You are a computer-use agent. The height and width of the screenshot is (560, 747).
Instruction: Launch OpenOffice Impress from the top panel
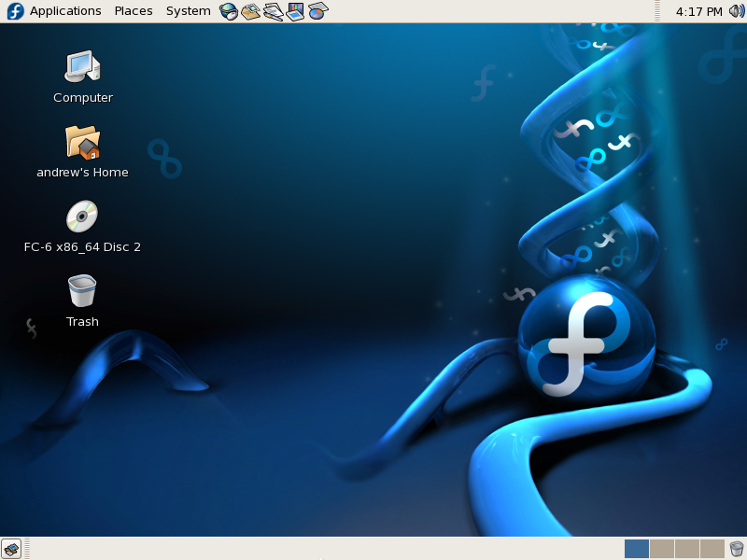click(295, 11)
